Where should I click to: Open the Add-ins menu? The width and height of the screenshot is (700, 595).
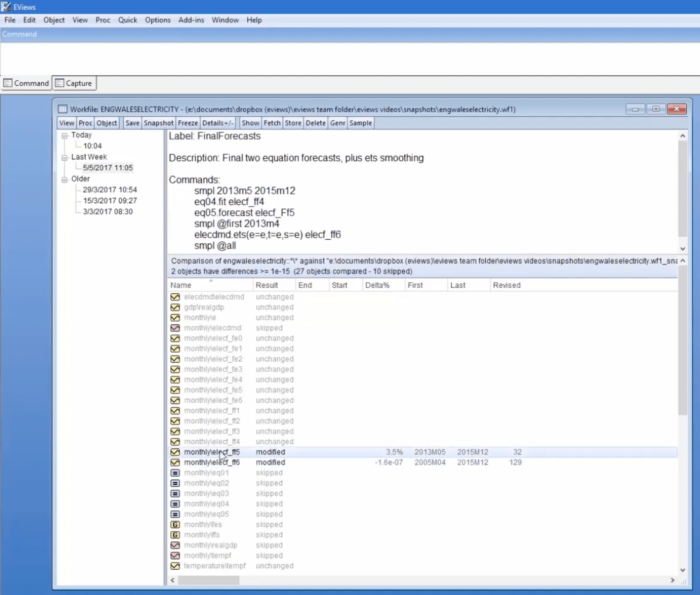(191, 20)
